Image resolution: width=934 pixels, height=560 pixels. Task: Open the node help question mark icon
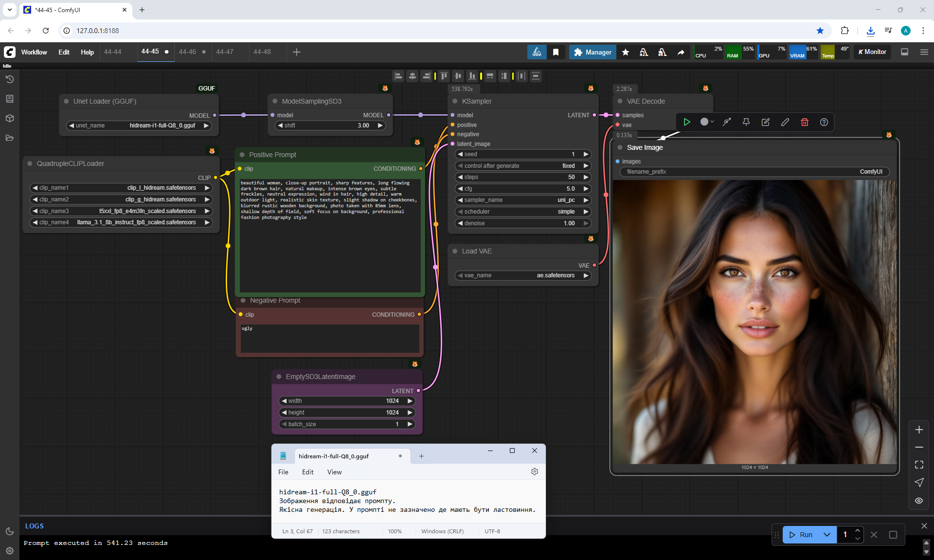[824, 122]
